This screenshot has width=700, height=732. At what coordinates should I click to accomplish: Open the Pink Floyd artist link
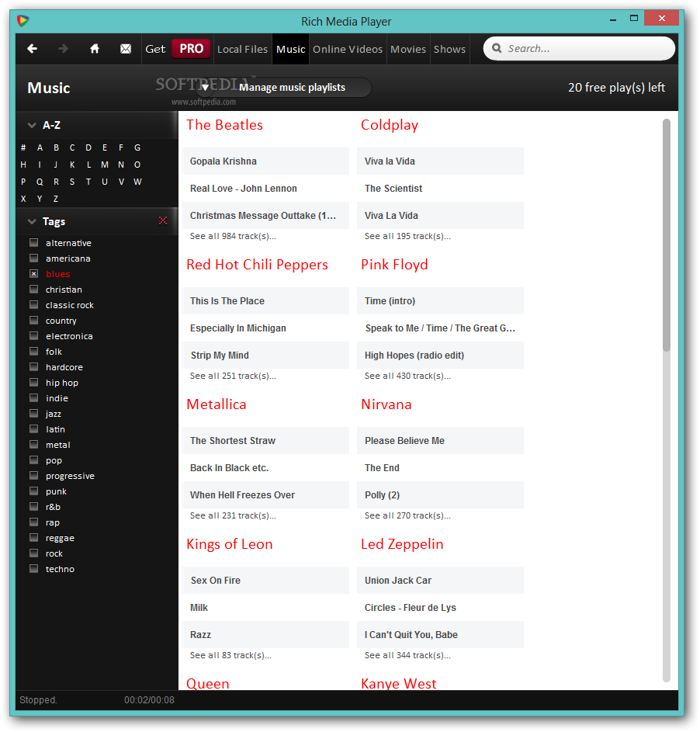click(x=394, y=265)
